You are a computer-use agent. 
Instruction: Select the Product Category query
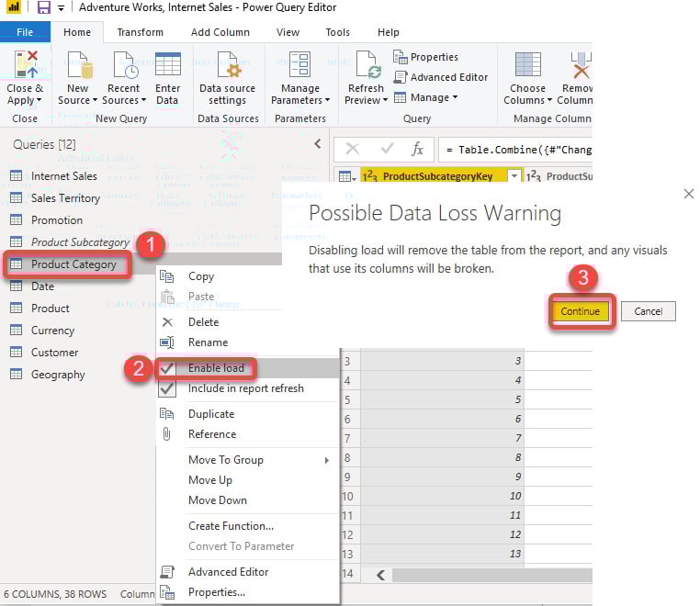[73, 264]
